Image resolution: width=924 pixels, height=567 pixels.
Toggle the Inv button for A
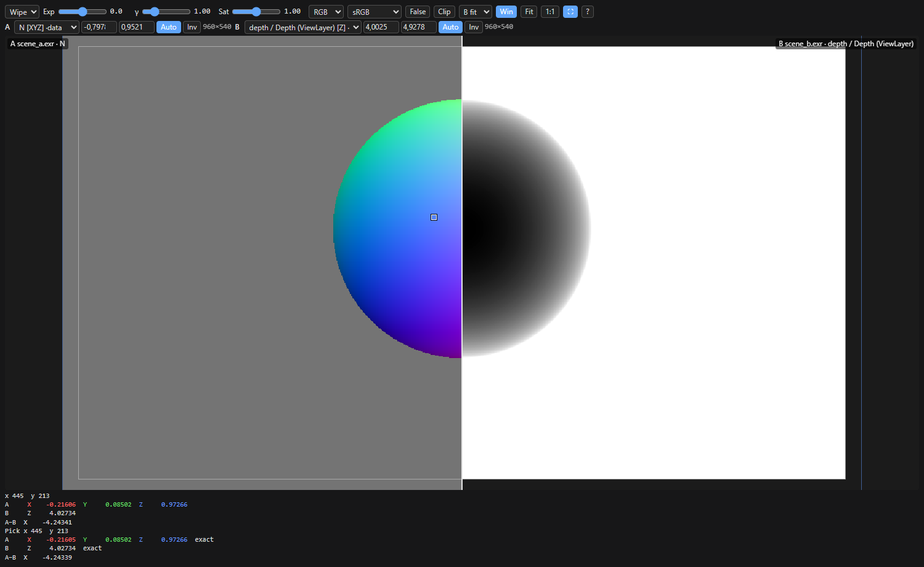coord(192,27)
